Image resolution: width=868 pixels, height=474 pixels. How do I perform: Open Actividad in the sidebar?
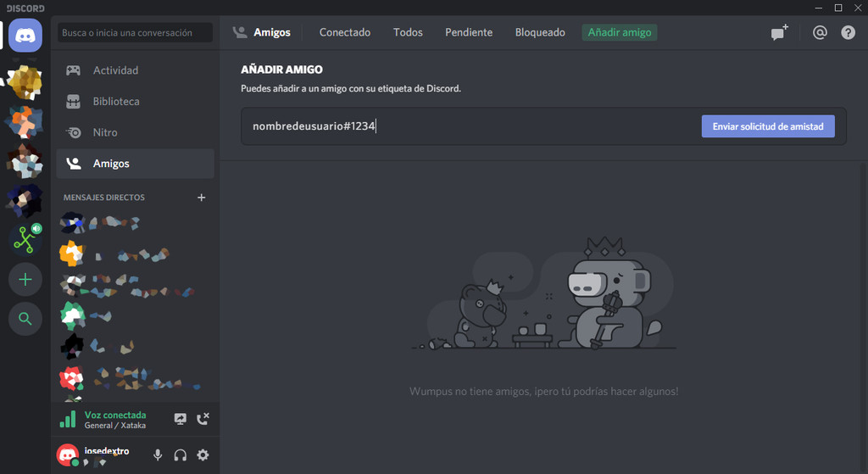click(x=135, y=70)
